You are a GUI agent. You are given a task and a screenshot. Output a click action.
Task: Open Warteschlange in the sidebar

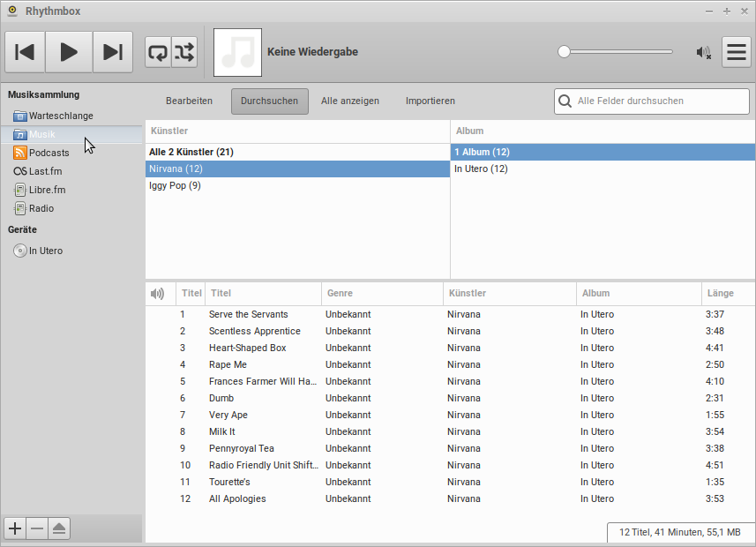(x=71, y=116)
